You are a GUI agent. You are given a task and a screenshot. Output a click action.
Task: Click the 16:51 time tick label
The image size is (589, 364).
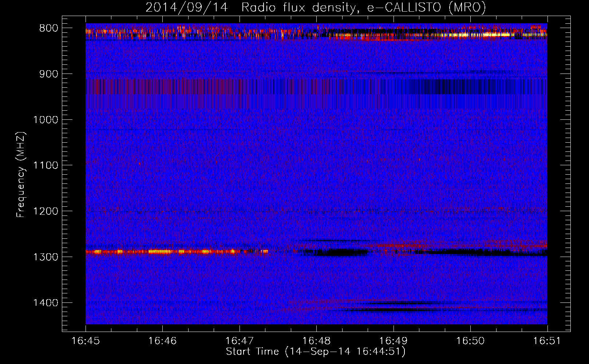(x=548, y=341)
